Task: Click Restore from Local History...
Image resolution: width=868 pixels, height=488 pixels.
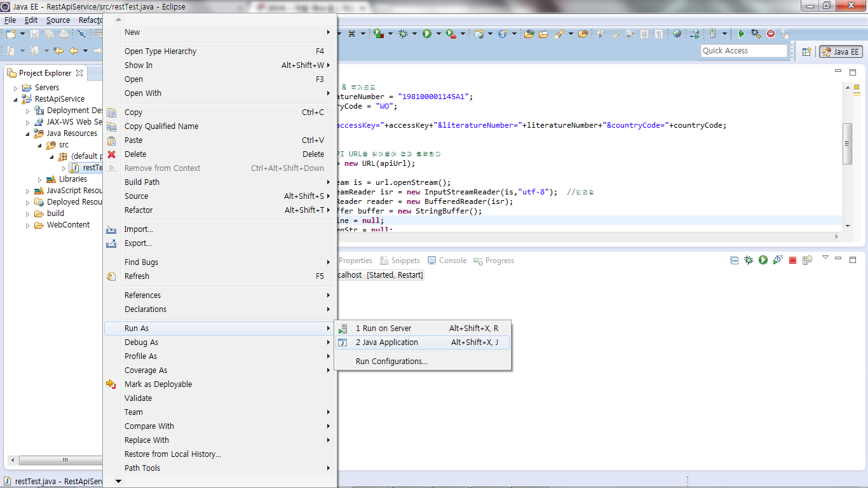Action: (x=172, y=454)
